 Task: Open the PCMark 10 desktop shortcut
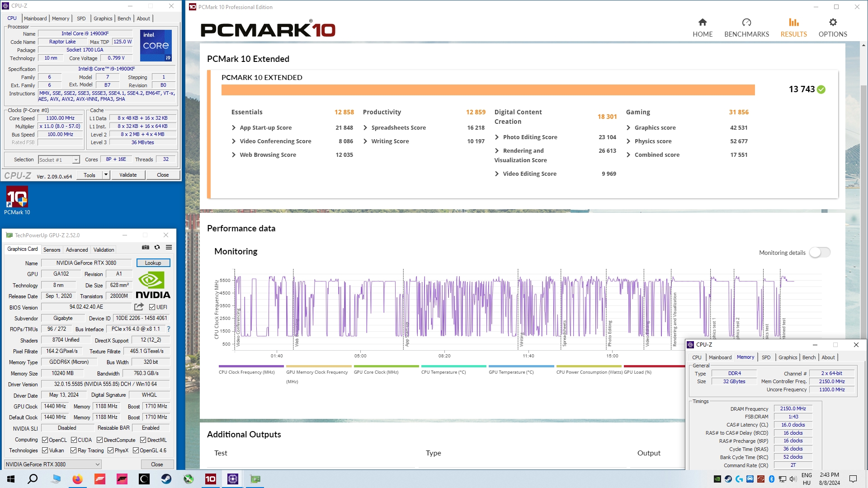point(17,201)
